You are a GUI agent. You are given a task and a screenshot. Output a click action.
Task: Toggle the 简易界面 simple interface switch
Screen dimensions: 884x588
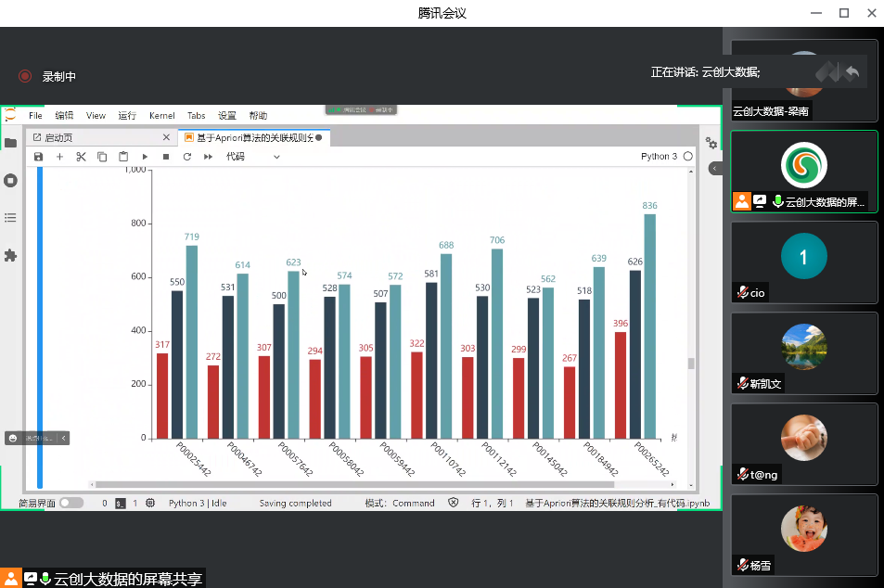pos(70,503)
